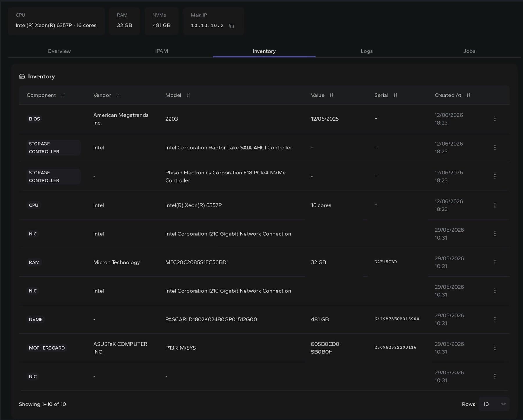Click the Component column header label
This screenshot has height=420, width=523.
coord(41,95)
